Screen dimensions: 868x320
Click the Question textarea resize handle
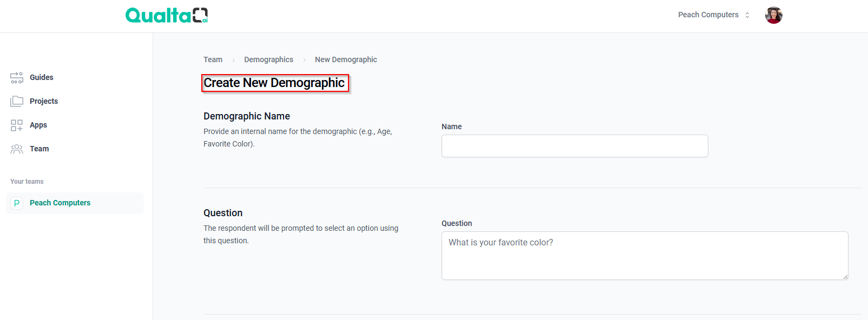click(x=845, y=276)
